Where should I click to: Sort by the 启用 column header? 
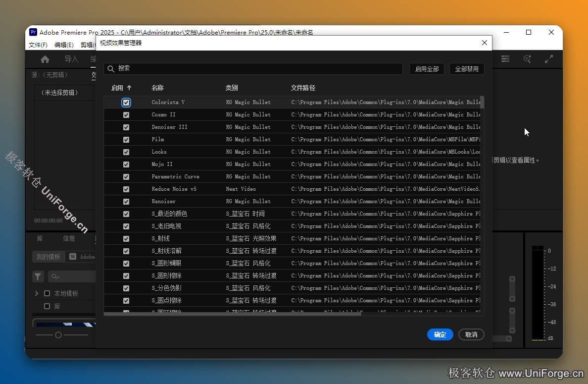coord(117,88)
